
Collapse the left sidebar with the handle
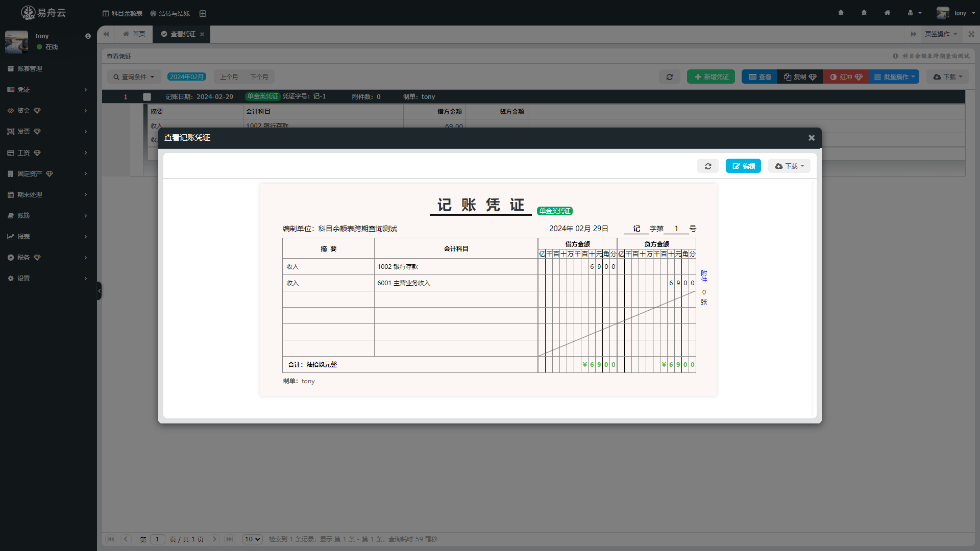point(99,291)
